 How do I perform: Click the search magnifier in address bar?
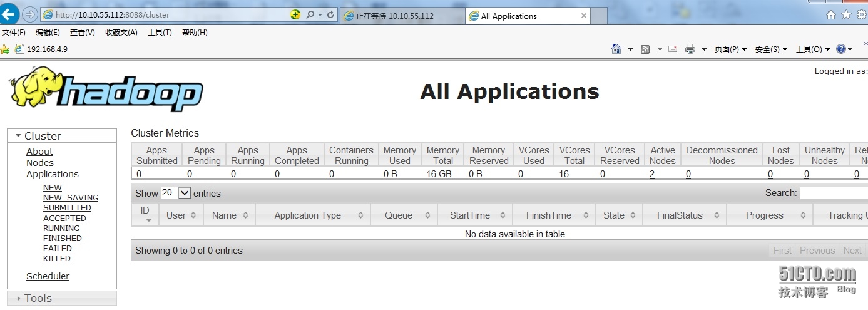pyautogui.click(x=310, y=14)
